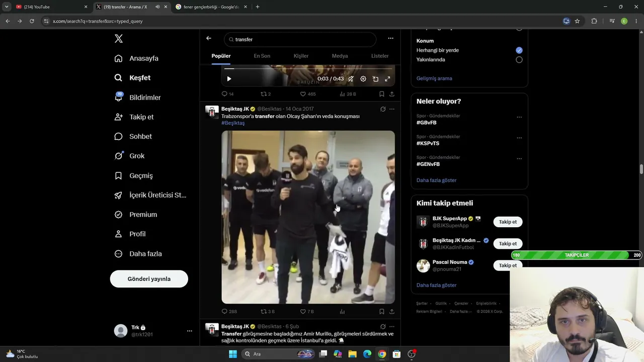Seek on the video progress bar
This screenshot has width=644, height=362.
pos(308,69)
